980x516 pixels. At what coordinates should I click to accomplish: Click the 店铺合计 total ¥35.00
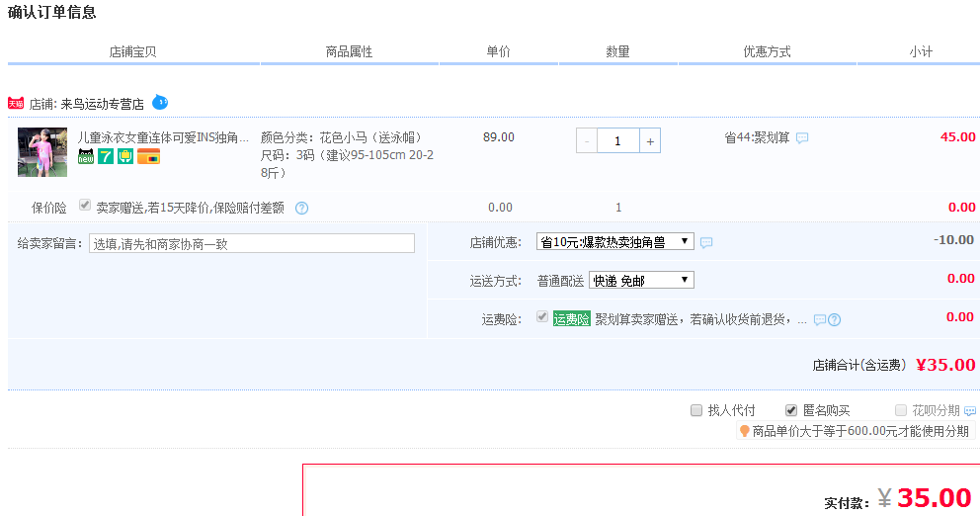[945, 365]
